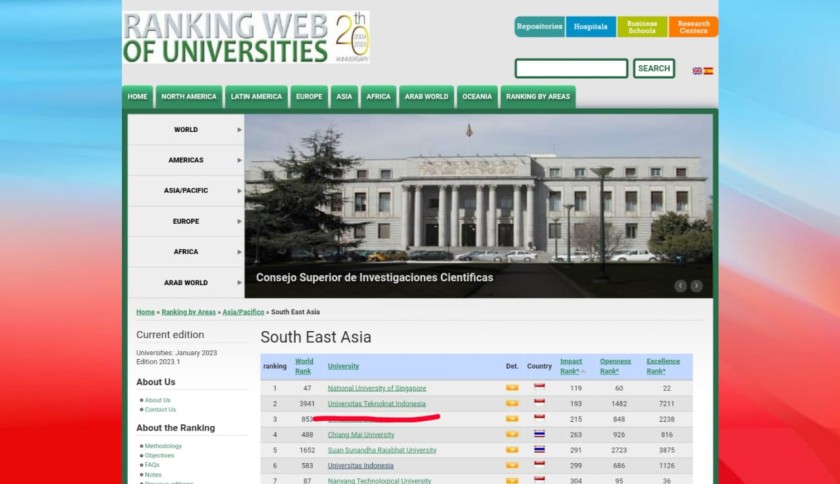
Task: Open the LATIN AMERICA nav tab
Action: pos(256,97)
